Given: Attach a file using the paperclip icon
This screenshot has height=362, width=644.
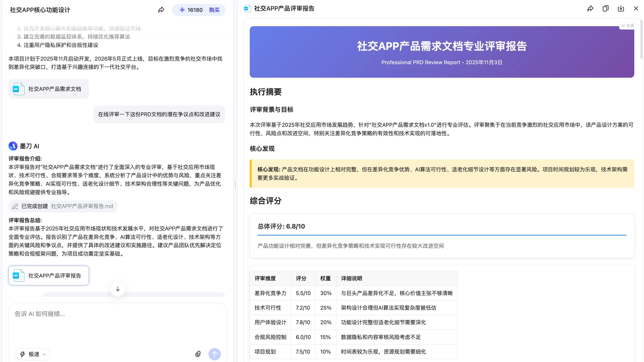Looking at the screenshot, I should [x=198, y=354].
